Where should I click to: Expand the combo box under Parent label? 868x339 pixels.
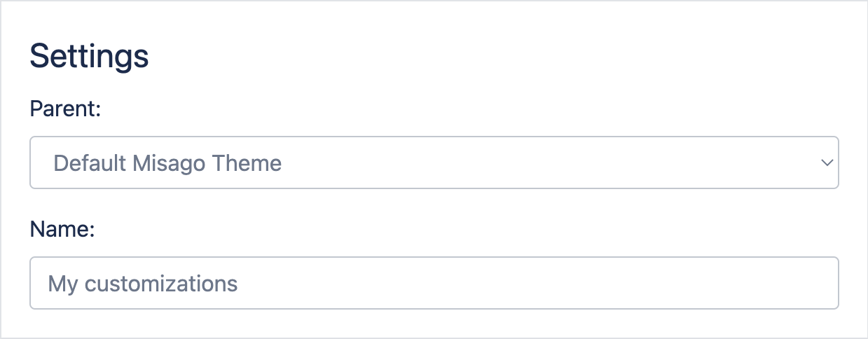click(x=434, y=162)
